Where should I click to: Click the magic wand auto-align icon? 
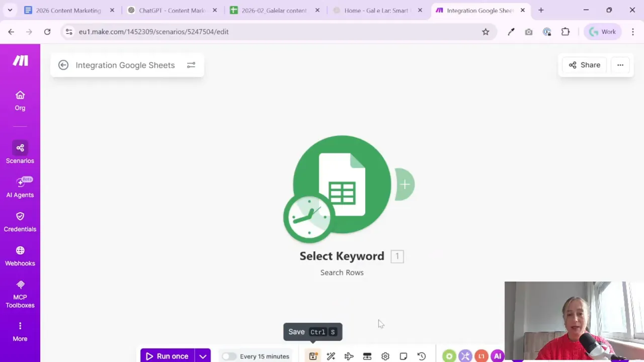tap(331, 356)
